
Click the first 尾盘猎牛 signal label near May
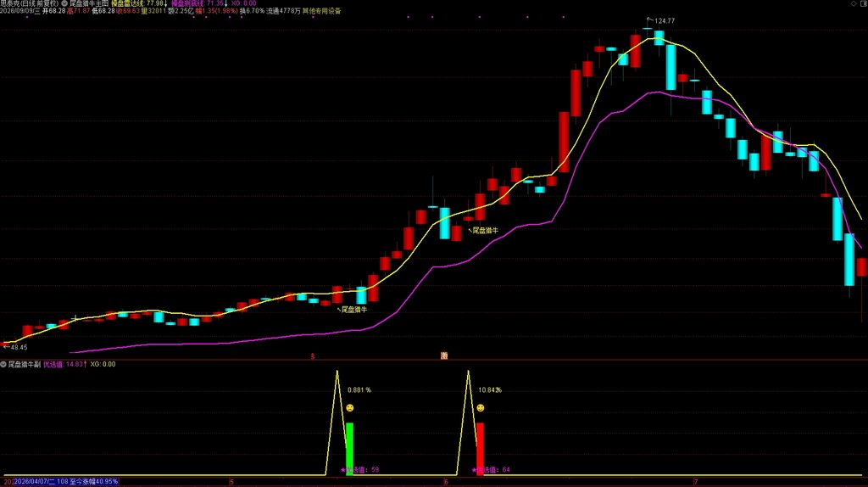(x=352, y=310)
